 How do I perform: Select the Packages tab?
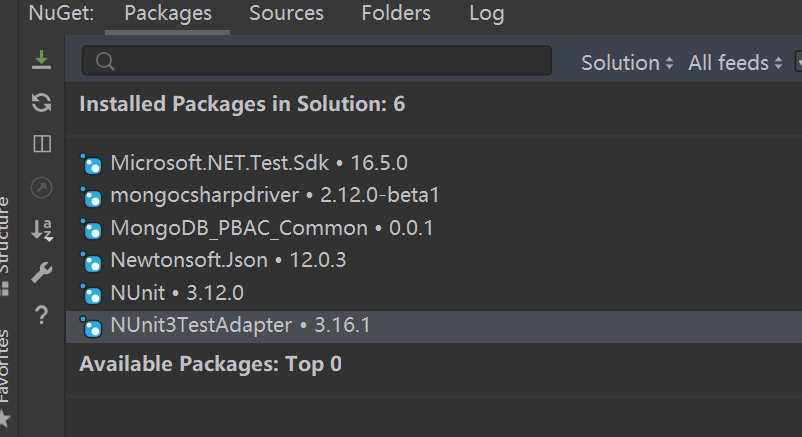click(168, 14)
